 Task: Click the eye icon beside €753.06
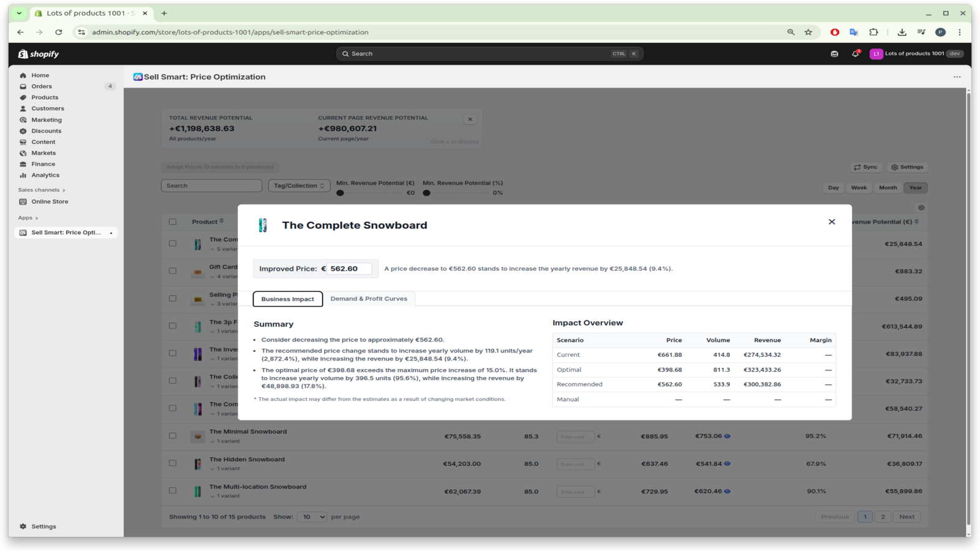pos(727,437)
